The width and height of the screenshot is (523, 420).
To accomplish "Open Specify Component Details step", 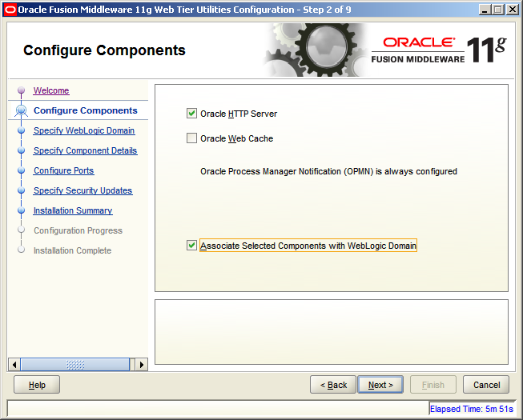I will click(x=86, y=150).
